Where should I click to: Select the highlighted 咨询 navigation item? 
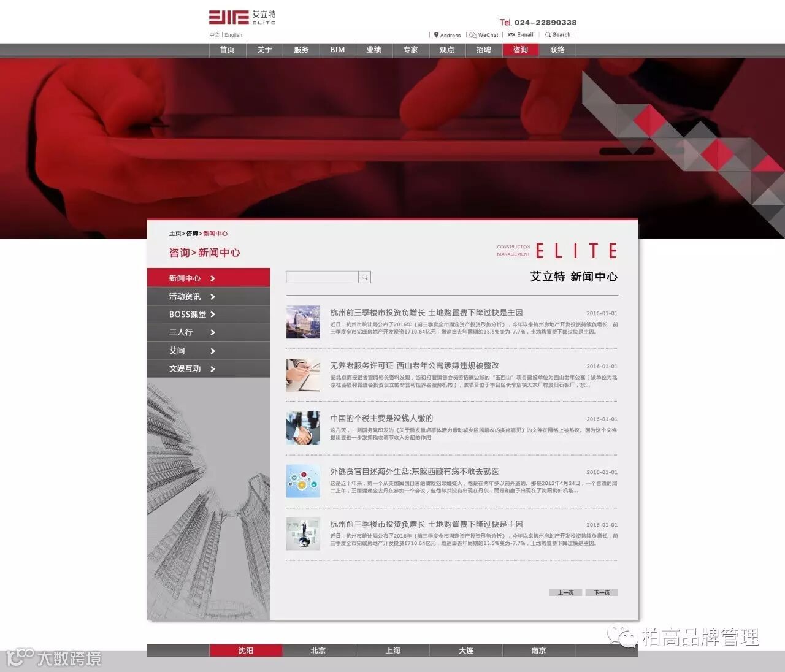pyautogui.click(x=521, y=50)
